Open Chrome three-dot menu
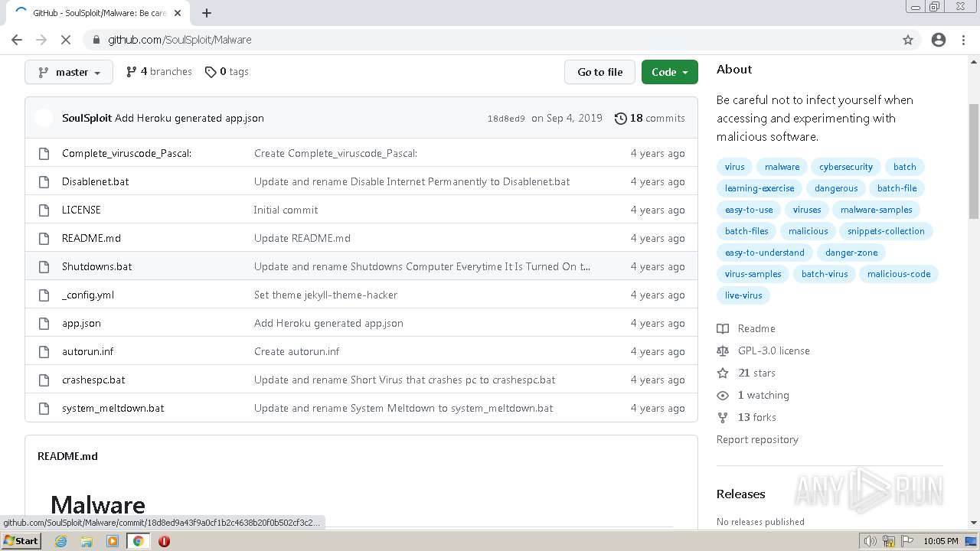980x551 pixels. pos(963,40)
